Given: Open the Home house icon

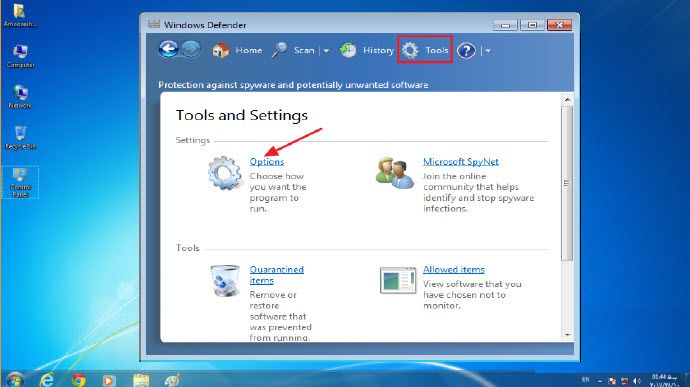Looking at the screenshot, I should [x=221, y=50].
